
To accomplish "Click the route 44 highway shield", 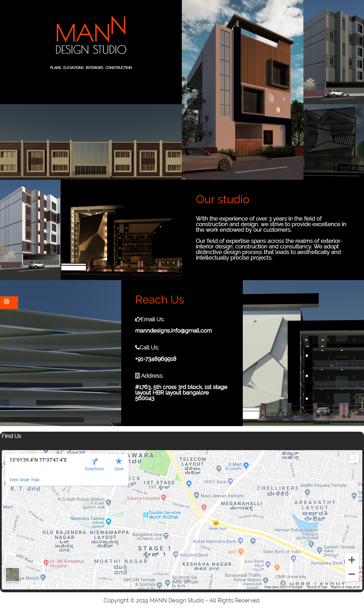I will click(x=216, y=523).
